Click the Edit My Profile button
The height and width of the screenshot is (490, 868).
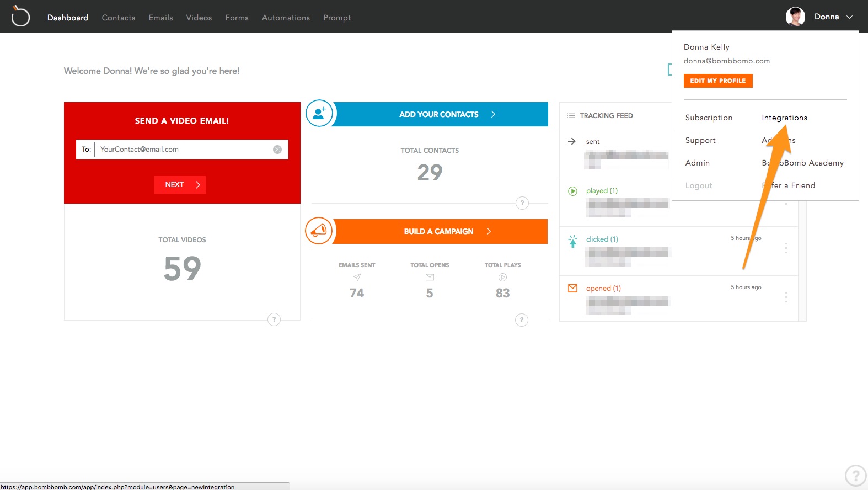tap(718, 81)
